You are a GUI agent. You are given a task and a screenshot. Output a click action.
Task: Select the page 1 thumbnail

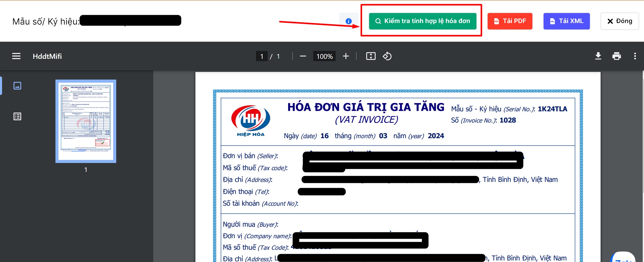[x=86, y=121]
